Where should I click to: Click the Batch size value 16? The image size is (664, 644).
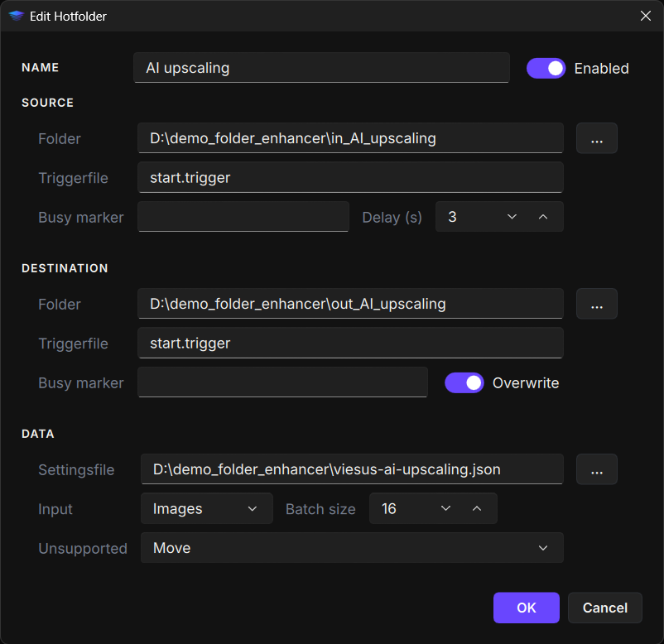click(x=389, y=508)
